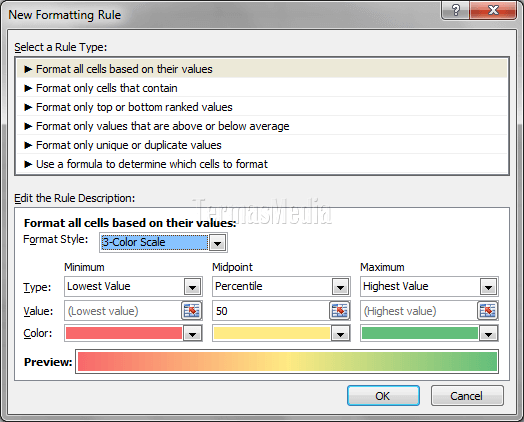Click the Minimum '(Lowest value)' field
The width and height of the screenshot is (524, 422).
click(x=123, y=311)
